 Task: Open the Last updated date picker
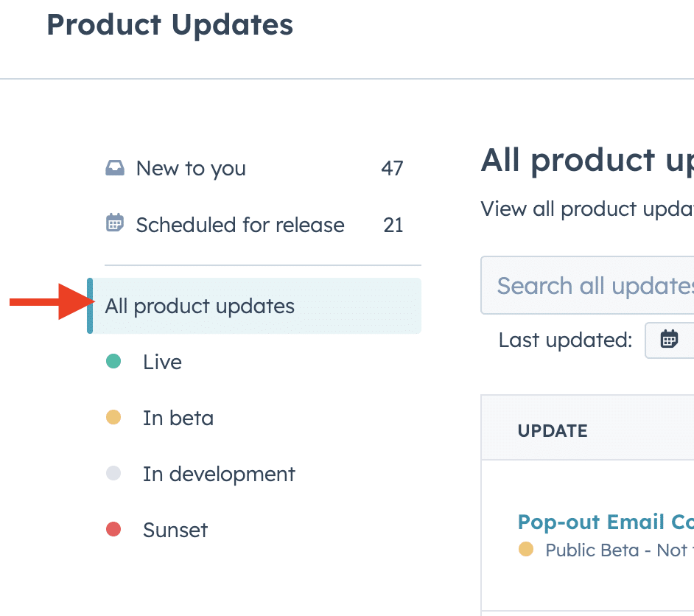click(669, 340)
